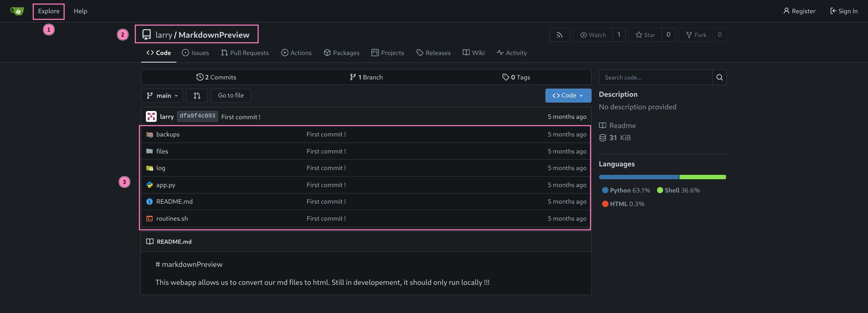868x313 pixels.
Task: Open the blue Code clone dropdown
Action: point(568,95)
